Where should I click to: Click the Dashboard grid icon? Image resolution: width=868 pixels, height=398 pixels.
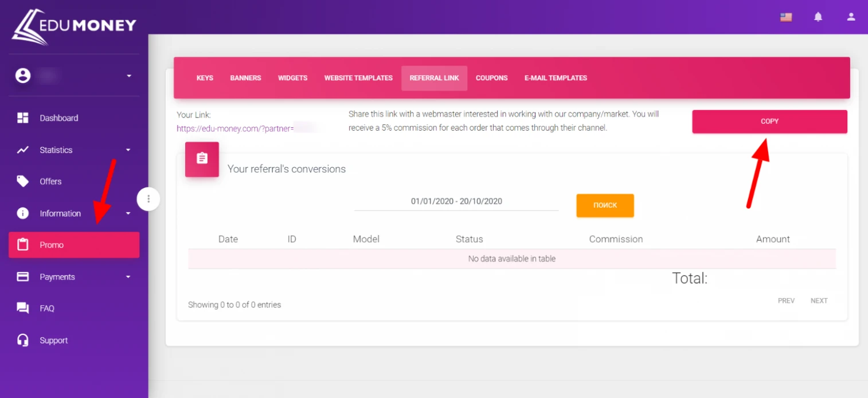(23, 118)
